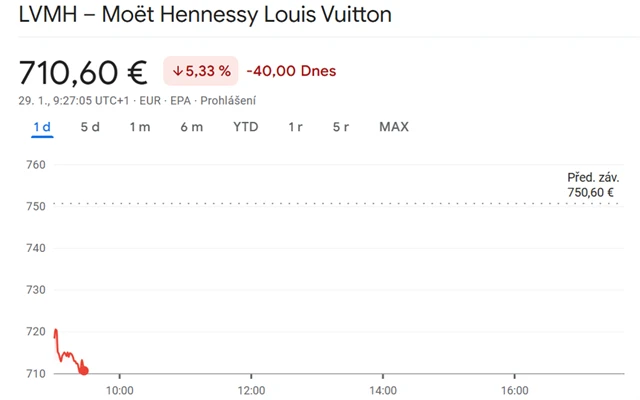Screen dimensions: 640x400
Task: Click the 710,60 € current price
Action: tap(83, 72)
